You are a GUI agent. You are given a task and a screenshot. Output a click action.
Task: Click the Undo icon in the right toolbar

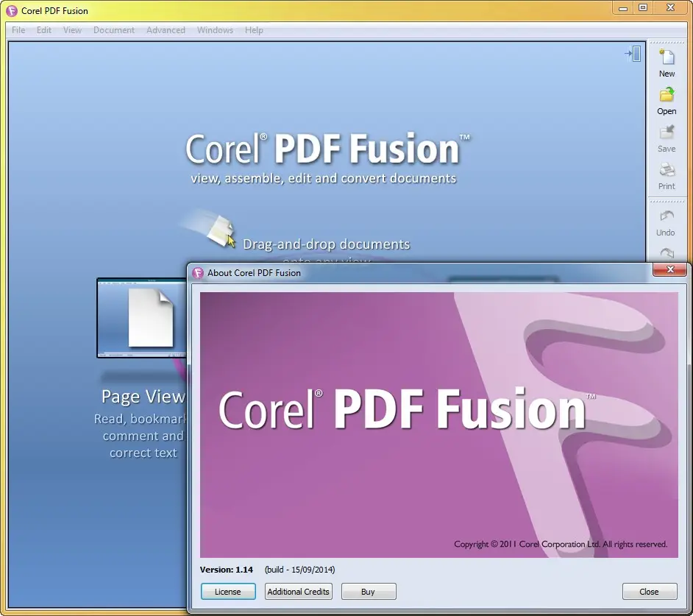(x=667, y=216)
